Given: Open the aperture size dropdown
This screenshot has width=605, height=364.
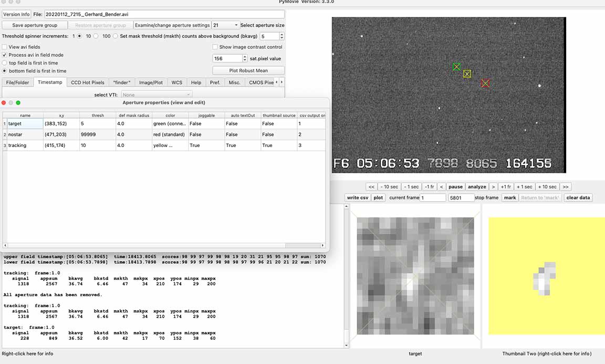Looking at the screenshot, I should click(x=225, y=25).
